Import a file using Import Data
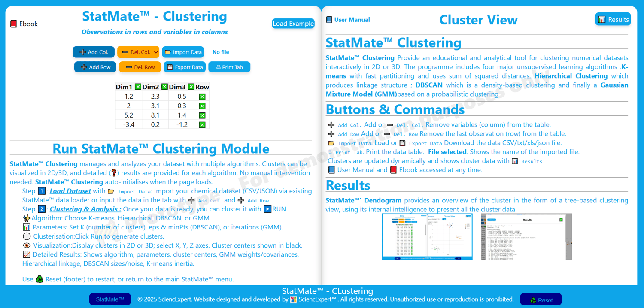 click(183, 52)
